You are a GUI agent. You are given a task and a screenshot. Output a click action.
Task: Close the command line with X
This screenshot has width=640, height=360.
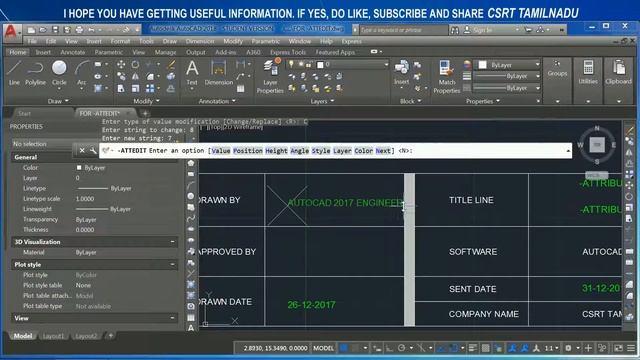click(x=82, y=151)
